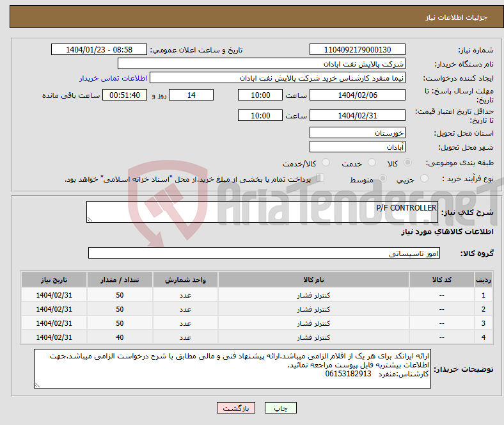Click the گروه کالا field امور تاسیساتی
Viewport: 504px width, 425px height.
pos(264,253)
